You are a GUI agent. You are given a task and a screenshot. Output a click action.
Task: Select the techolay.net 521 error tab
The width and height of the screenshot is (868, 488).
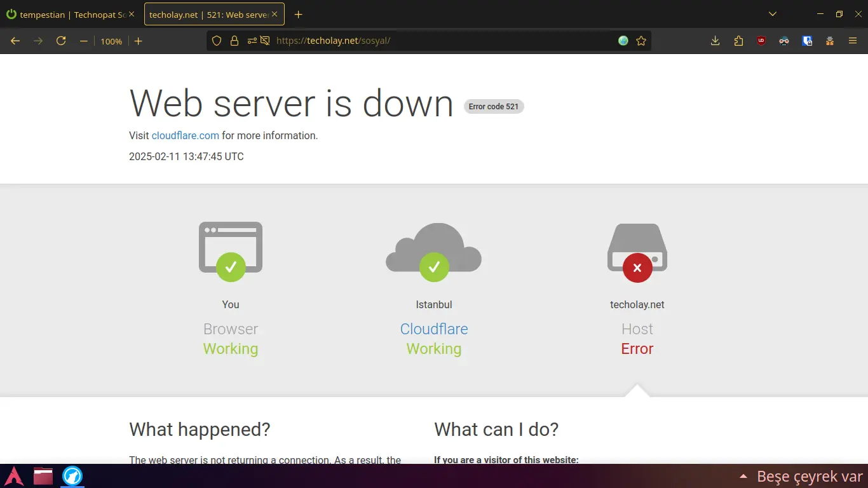(x=214, y=14)
